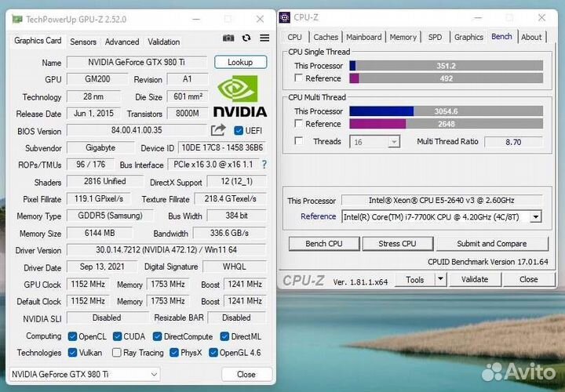Toggle the DirectCompute checkbox
The height and width of the screenshot is (392, 565).
(157, 336)
